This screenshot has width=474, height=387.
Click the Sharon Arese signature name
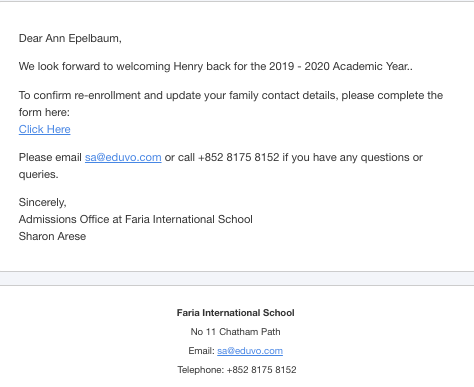(52, 236)
